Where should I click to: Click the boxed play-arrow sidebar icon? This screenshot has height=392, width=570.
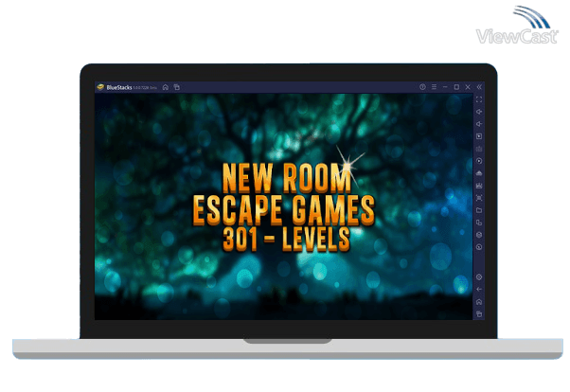pyautogui.click(x=479, y=136)
